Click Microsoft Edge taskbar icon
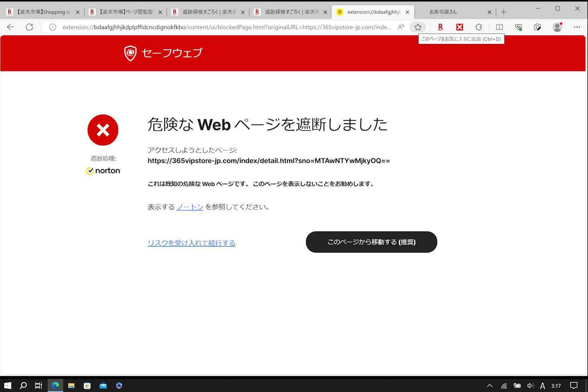The width and height of the screenshot is (588, 392). pos(55,385)
